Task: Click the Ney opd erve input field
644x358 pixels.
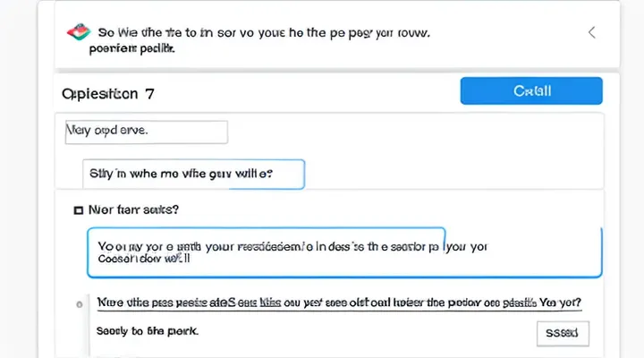Action: [x=146, y=132]
